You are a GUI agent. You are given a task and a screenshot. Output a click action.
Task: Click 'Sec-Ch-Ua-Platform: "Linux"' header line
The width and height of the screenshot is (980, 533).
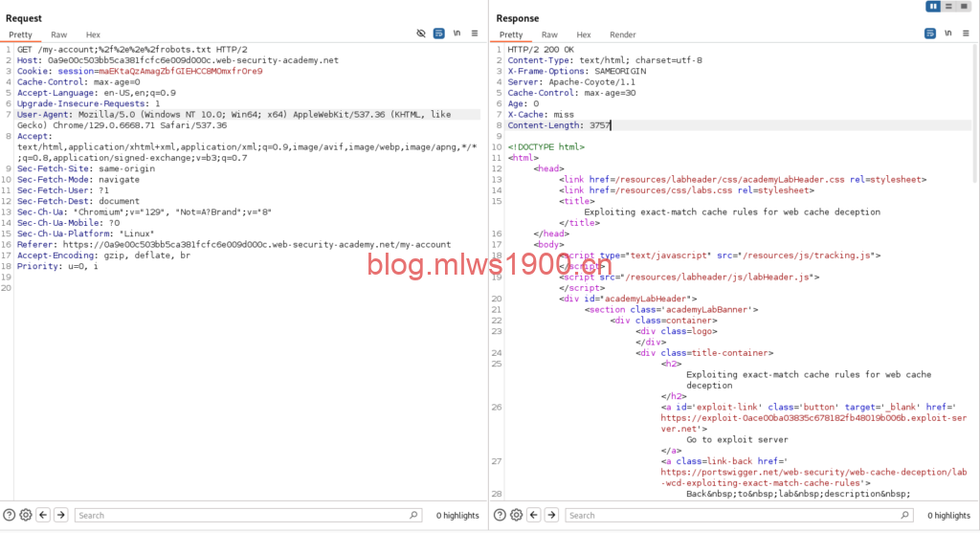[85, 233]
